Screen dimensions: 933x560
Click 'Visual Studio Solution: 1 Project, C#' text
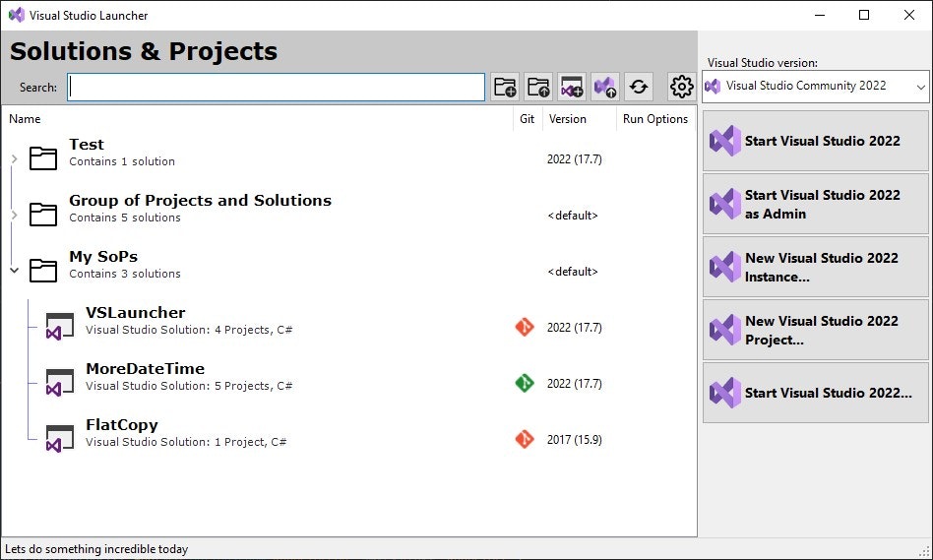(x=186, y=442)
